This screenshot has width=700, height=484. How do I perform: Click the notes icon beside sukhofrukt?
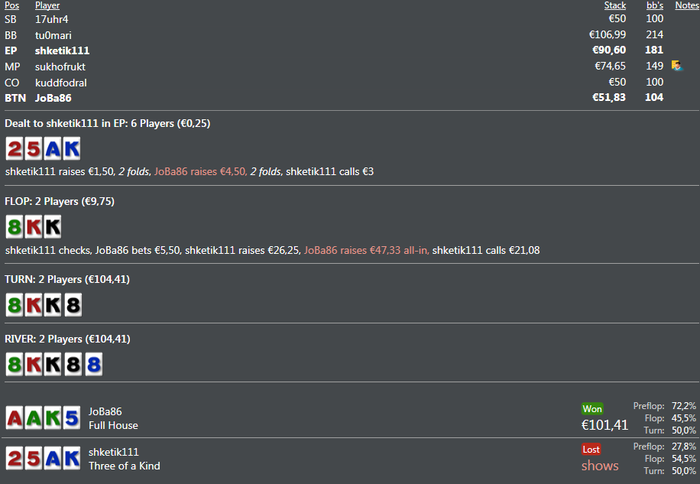[x=677, y=66]
